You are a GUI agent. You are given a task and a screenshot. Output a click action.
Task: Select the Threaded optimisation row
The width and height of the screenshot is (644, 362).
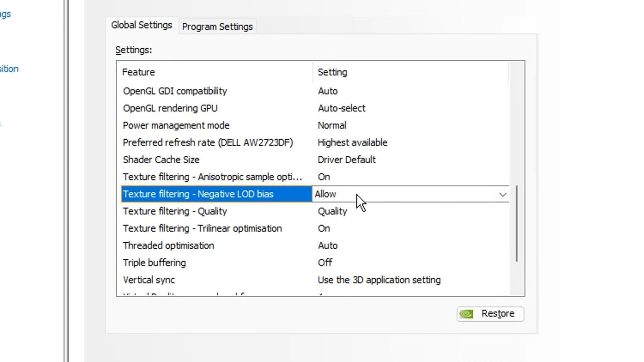coord(168,246)
